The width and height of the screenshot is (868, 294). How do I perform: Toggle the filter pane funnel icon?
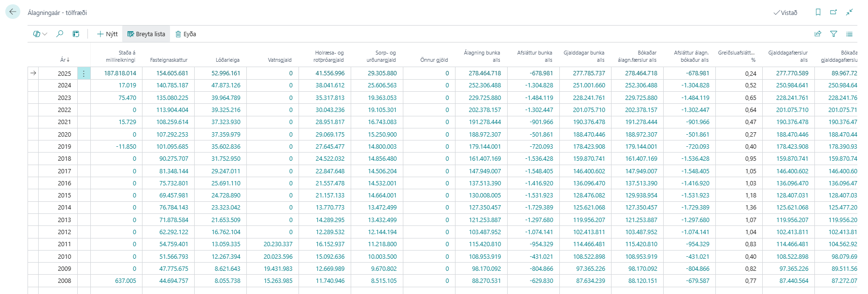[x=834, y=34]
